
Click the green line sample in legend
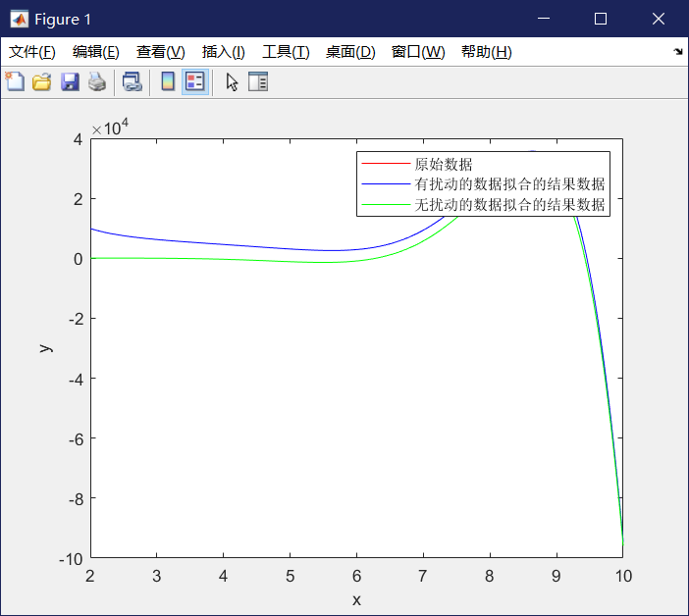(x=386, y=205)
